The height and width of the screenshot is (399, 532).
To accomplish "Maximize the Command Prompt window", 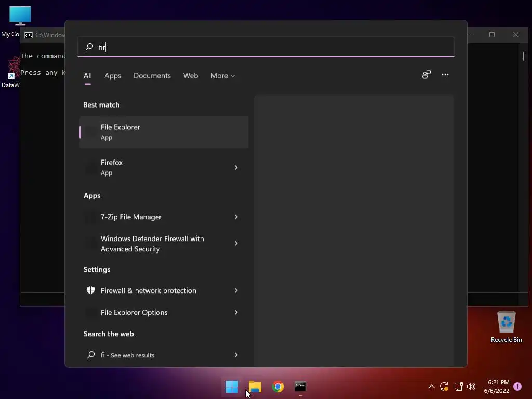I will [492, 35].
